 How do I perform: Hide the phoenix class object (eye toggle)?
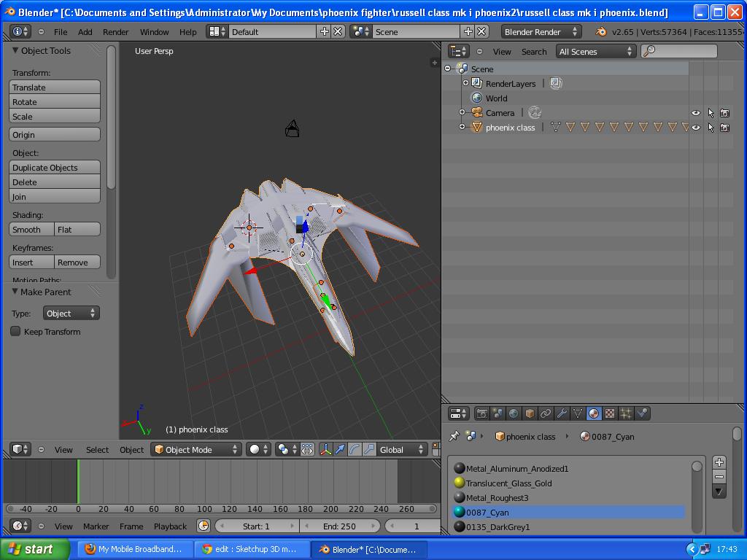(695, 127)
